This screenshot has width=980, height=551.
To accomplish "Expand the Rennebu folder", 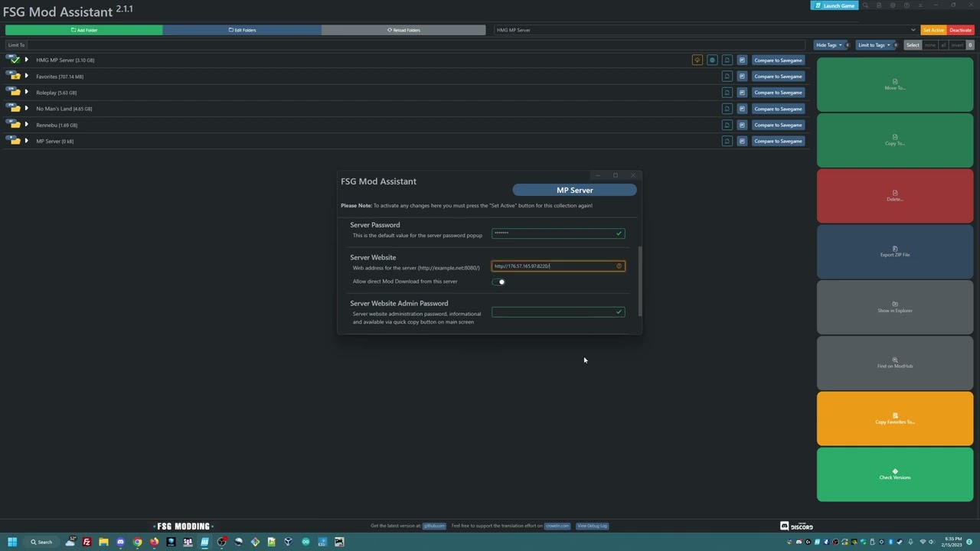I will coord(27,125).
